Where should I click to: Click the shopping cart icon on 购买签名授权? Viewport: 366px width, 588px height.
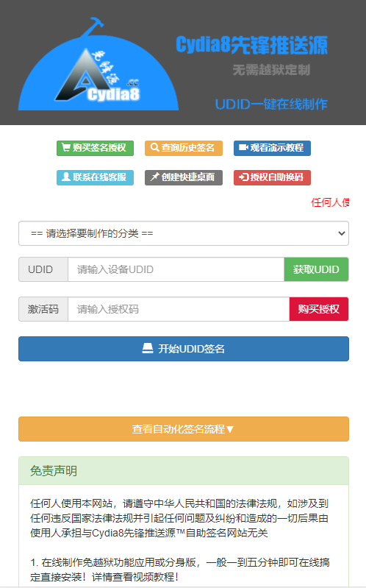click(x=66, y=148)
